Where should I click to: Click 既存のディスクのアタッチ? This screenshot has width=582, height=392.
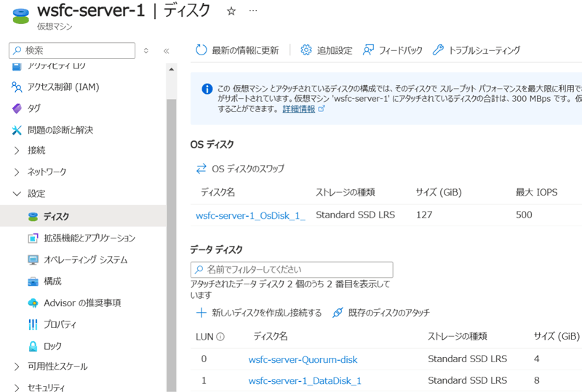coord(381,313)
